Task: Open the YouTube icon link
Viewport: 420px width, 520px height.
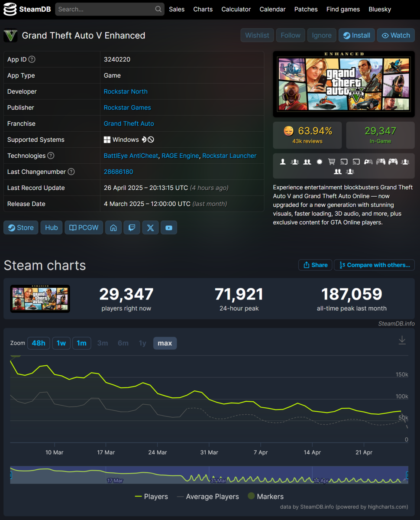Action: click(169, 227)
